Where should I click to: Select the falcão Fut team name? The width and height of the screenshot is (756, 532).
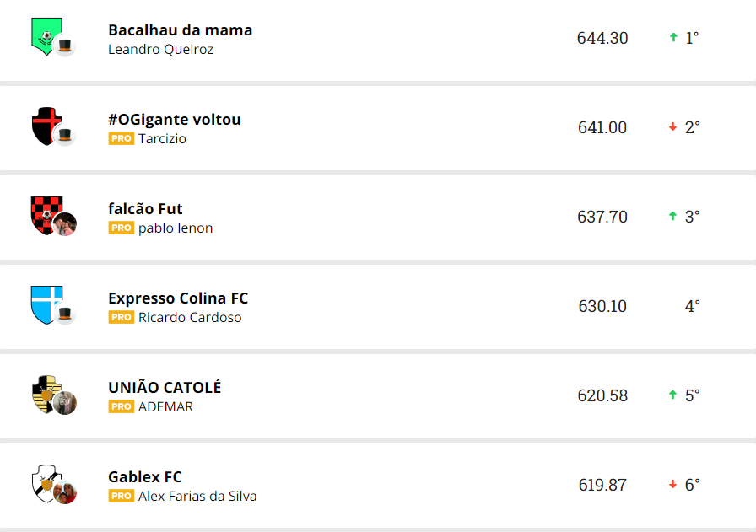point(145,209)
